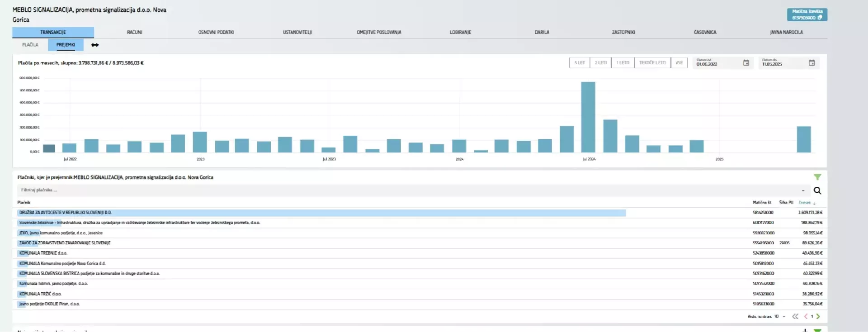The image size is (868, 333).
Task: Open calendar picker for Datum od
Action: pos(746,63)
